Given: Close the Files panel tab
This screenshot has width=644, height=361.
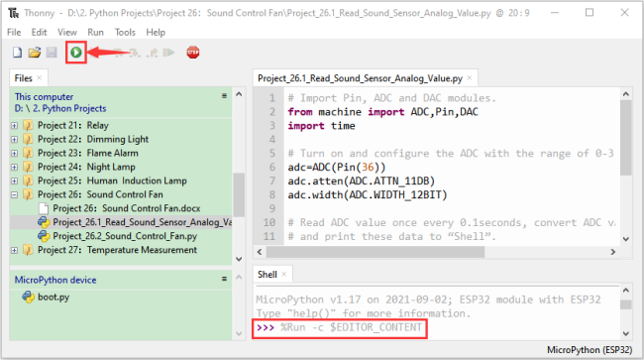Looking at the screenshot, I should click(40, 77).
